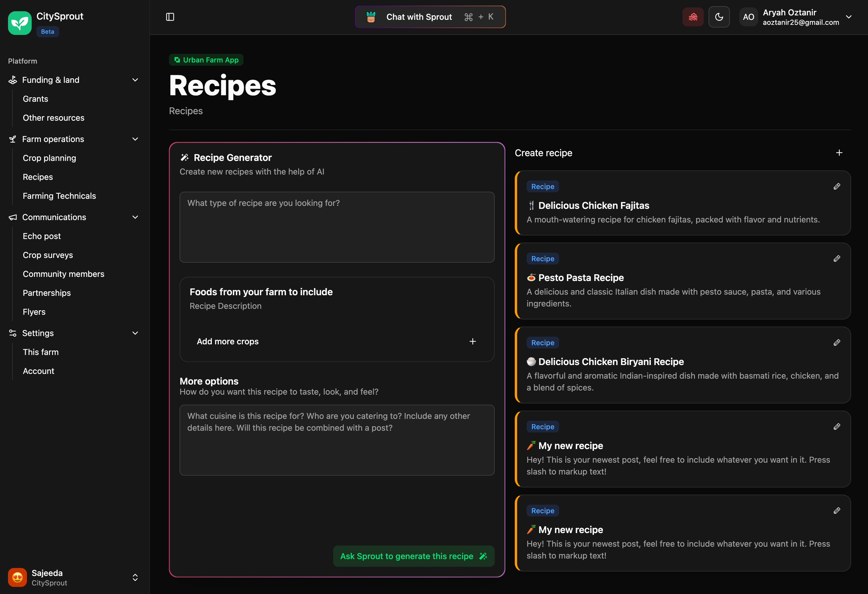Click the pasta bowl emoji icon

click(x=531, y=277)
